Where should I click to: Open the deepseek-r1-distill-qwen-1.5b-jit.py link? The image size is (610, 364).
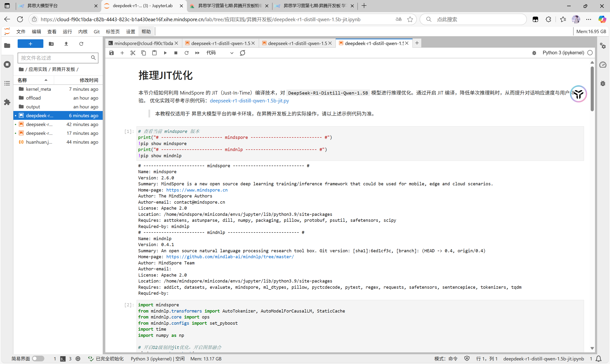249,101
